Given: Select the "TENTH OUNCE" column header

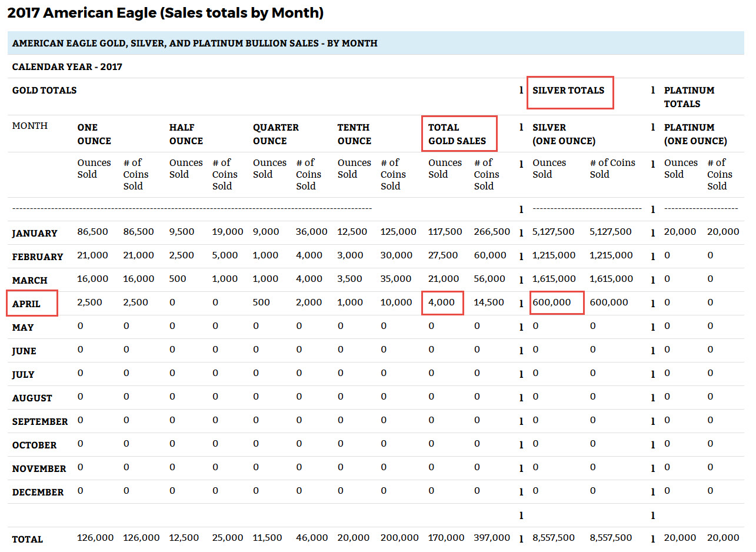Looking at the screenshot, I should coord(354,134).
